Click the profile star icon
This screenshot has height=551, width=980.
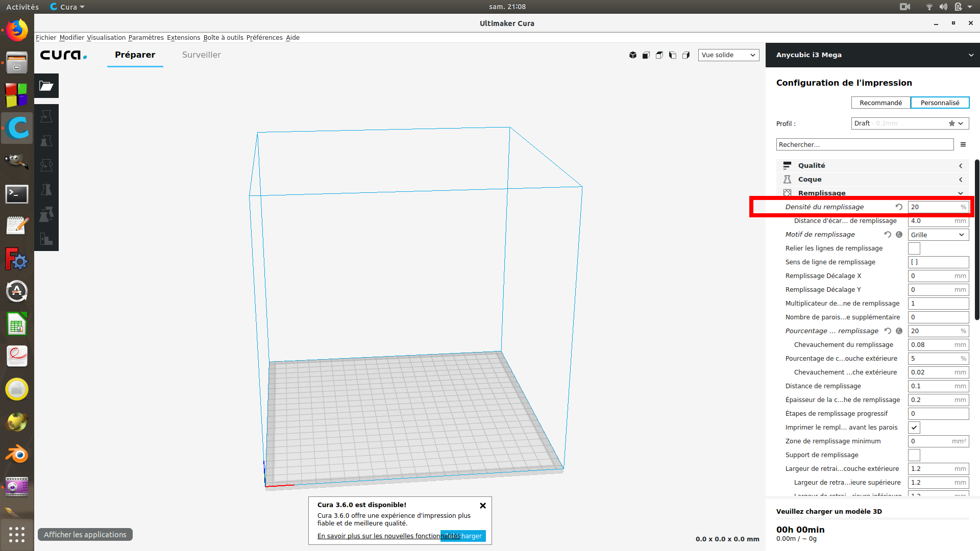pyautogui.click(x=951, y=123)
